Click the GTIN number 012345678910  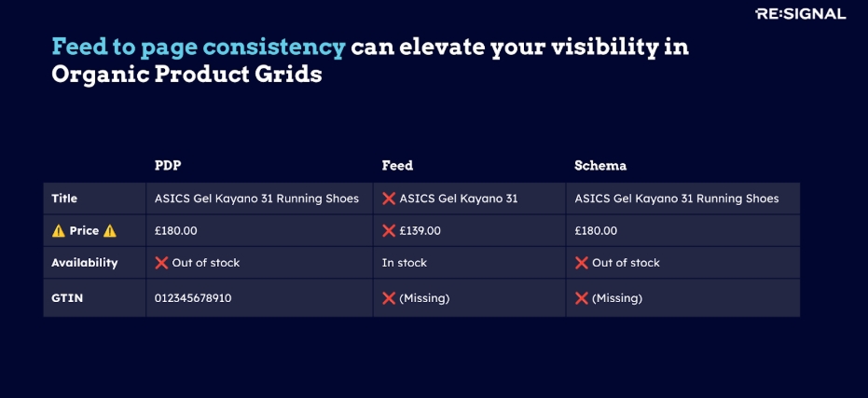point(192,298)
